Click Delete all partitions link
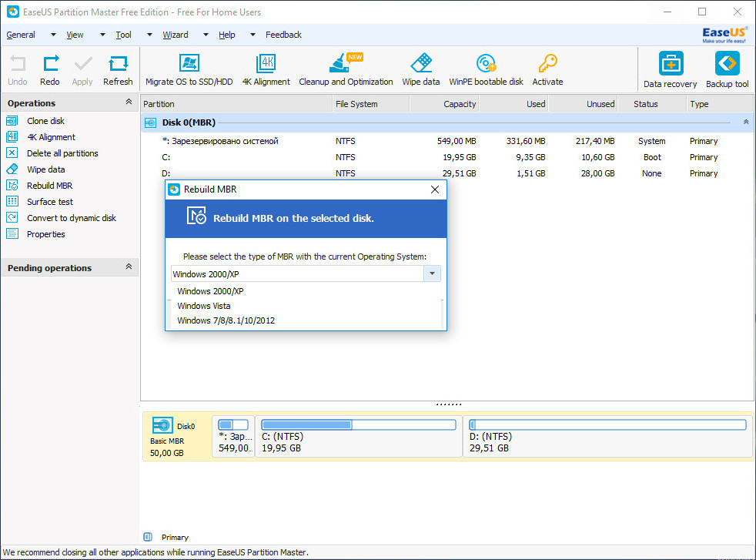Image resolution: width=756 pixels, height=560 pixels. [x=62, y=153]
